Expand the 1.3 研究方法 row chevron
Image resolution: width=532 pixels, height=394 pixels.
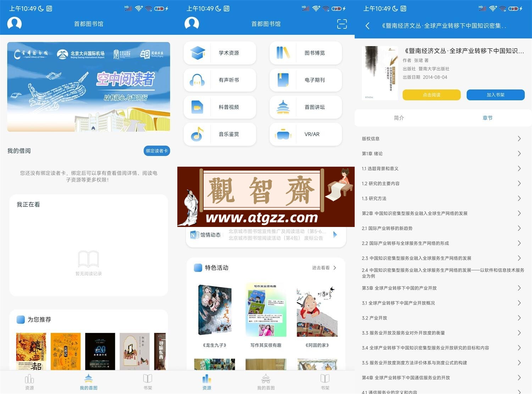519,198
